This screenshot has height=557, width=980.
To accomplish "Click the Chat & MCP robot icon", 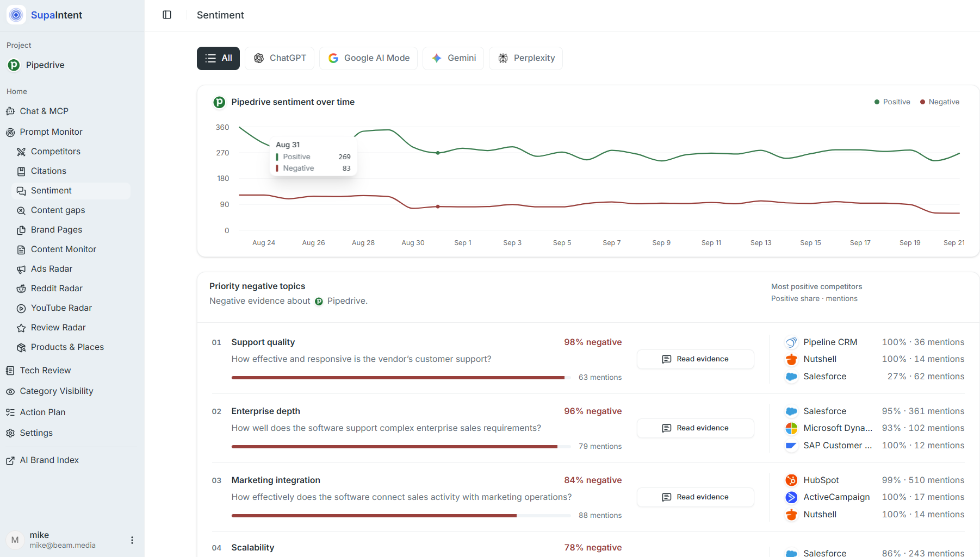I will [x=10, y=111].
